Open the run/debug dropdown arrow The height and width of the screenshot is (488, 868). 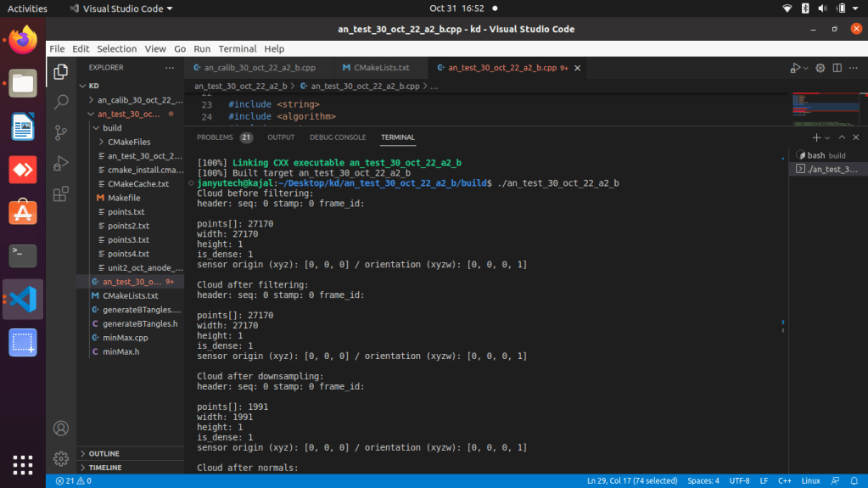coord(806,68)
